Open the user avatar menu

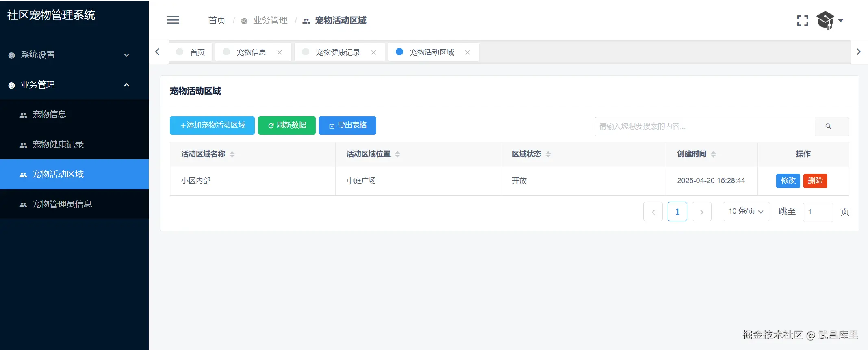pos(829,20)
